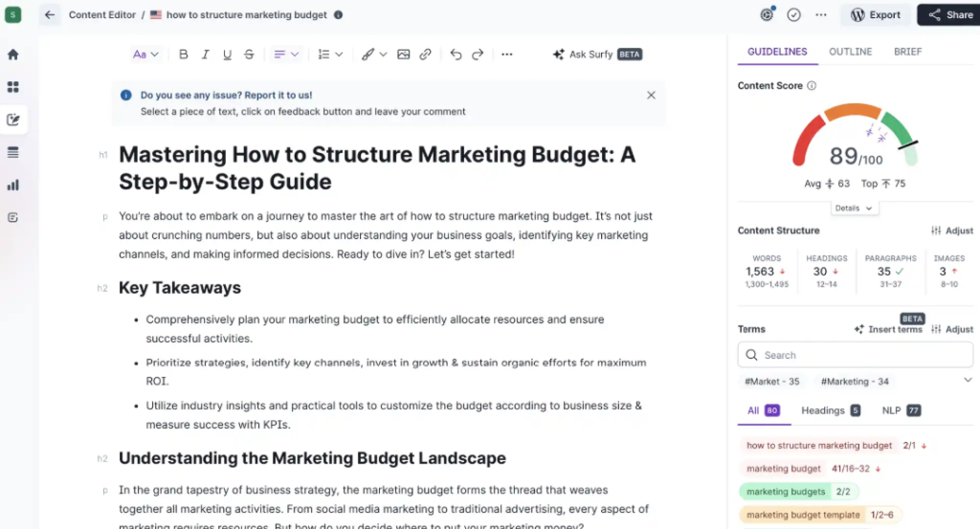Click the checkmark circle status icon
The image size is (980, 529).
tap(793, 14)
